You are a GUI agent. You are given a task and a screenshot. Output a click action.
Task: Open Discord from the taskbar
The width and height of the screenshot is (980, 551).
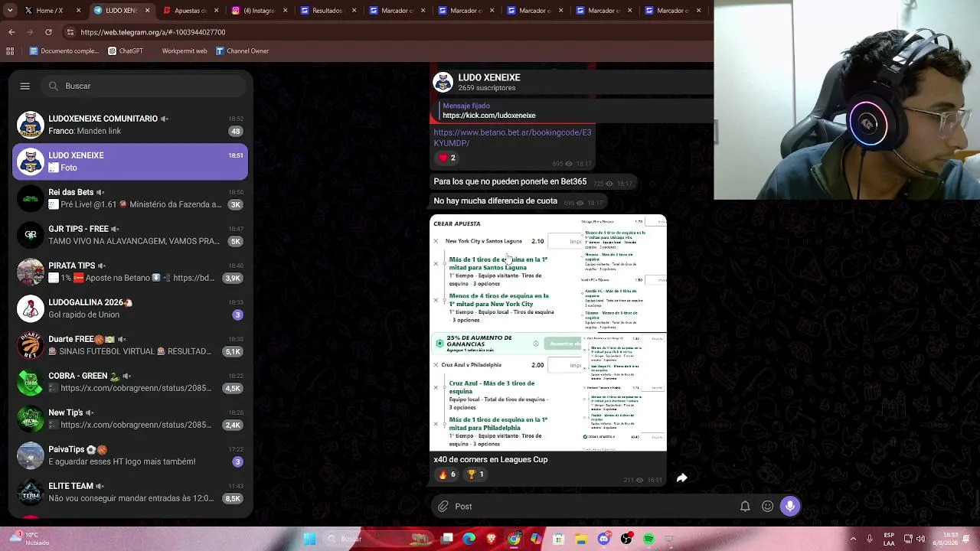[x=603, y=539]
